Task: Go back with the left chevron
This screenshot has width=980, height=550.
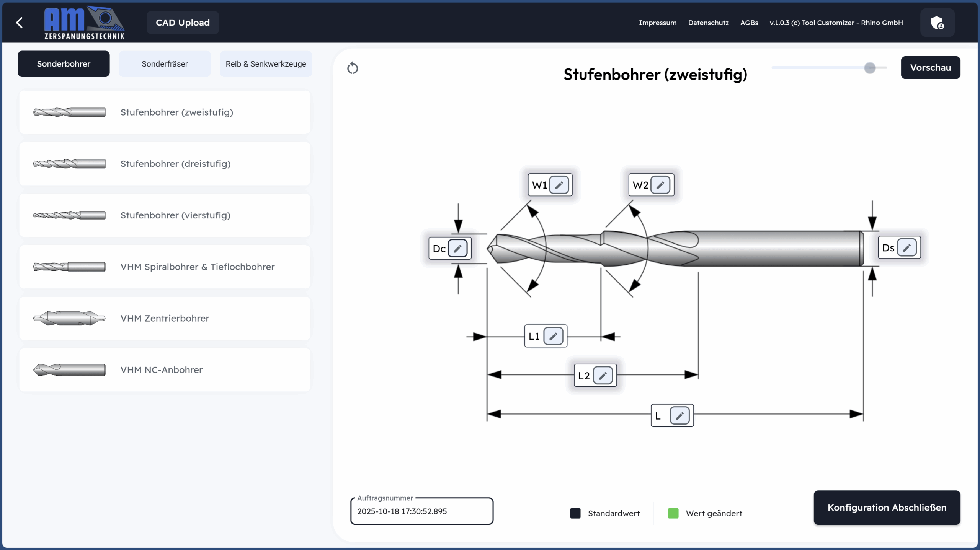Action: (20, 23)
